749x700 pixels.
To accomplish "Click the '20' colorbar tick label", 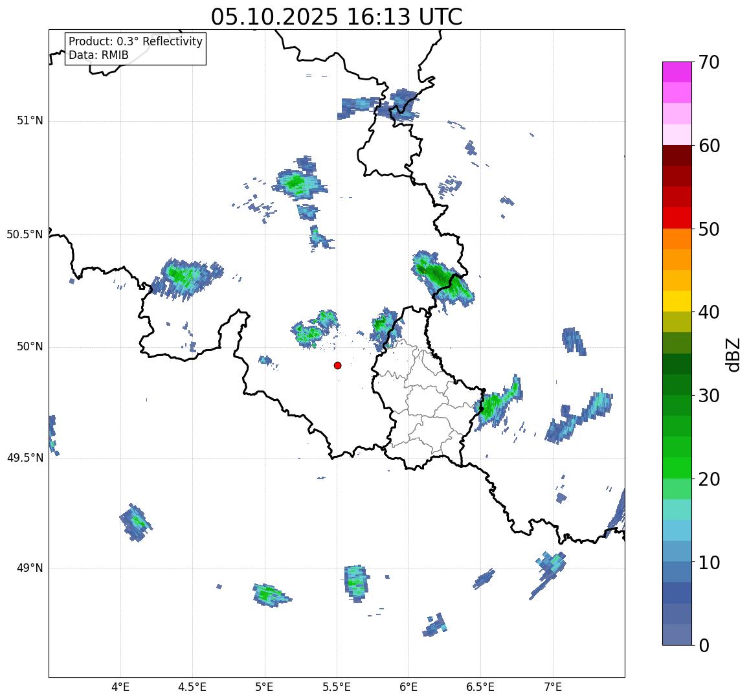I will (709, 479).
